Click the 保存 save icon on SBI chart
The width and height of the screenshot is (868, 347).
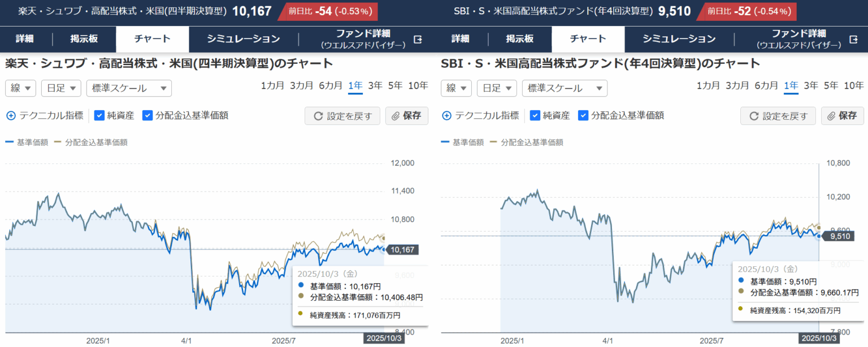tap(831, 115)
